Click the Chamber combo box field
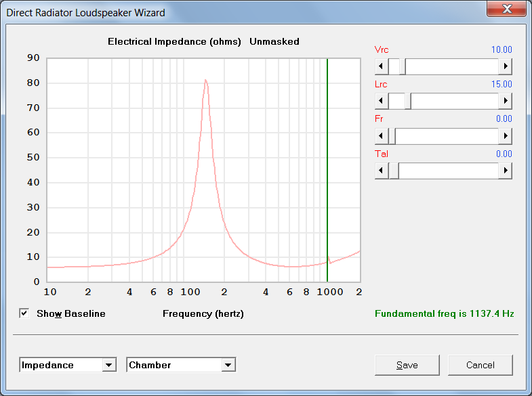The height and width of the screenshot is (396, 532). coord(181,365)
